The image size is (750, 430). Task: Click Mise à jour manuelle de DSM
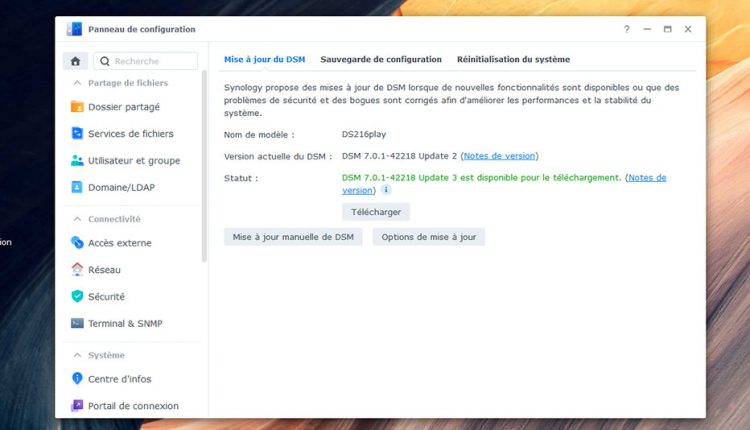(293, 237)
